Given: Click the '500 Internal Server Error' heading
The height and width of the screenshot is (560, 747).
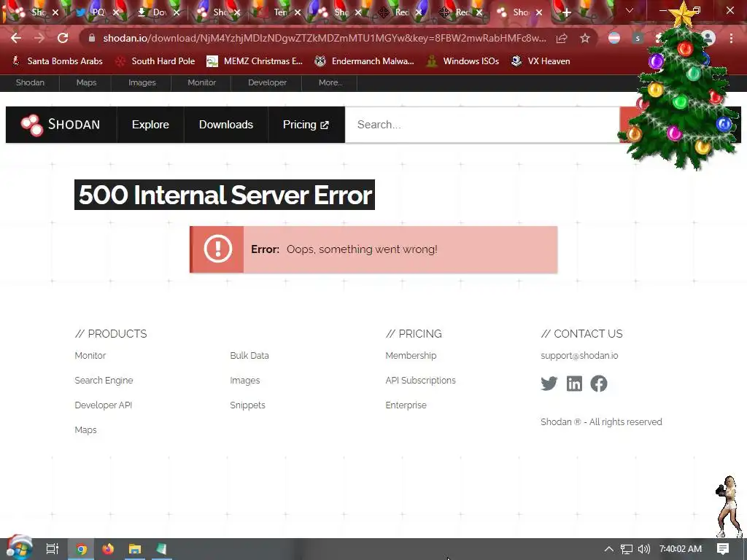Looking at the screenshot, I should (225, 195).
